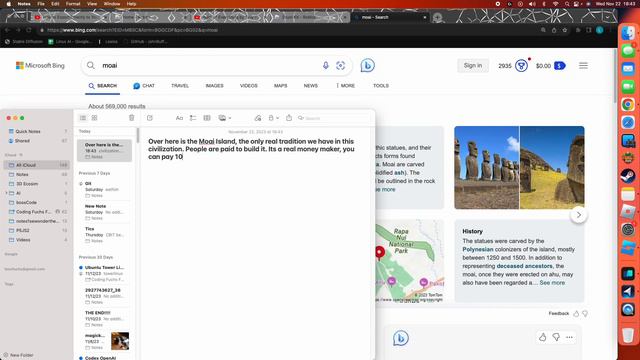Click New Folder at sidebar bottom
The image size is (640, 360).
tap(18, 355)
